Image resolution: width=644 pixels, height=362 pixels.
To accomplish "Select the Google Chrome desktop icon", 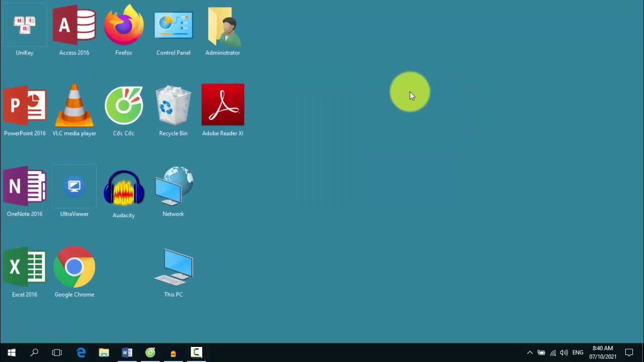I will 74,272.
